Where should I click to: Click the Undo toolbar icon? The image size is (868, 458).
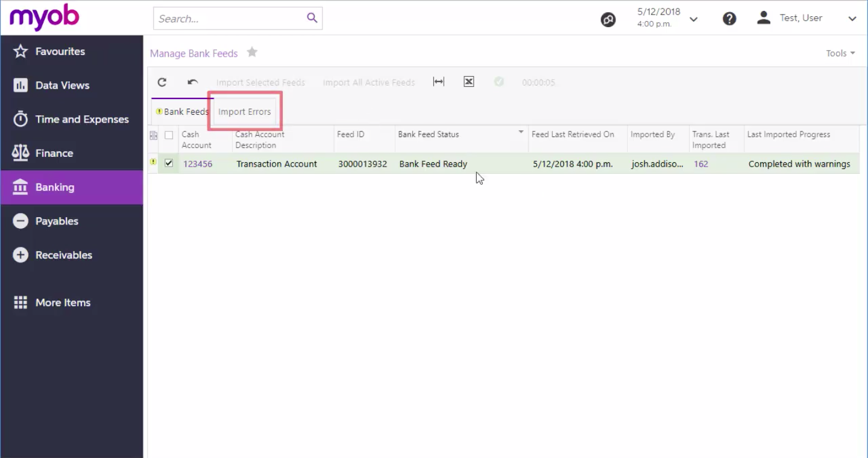point(193,82)
